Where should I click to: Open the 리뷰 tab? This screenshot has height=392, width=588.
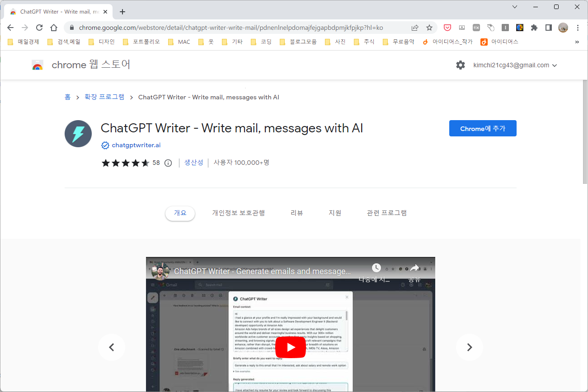(297, 213)
